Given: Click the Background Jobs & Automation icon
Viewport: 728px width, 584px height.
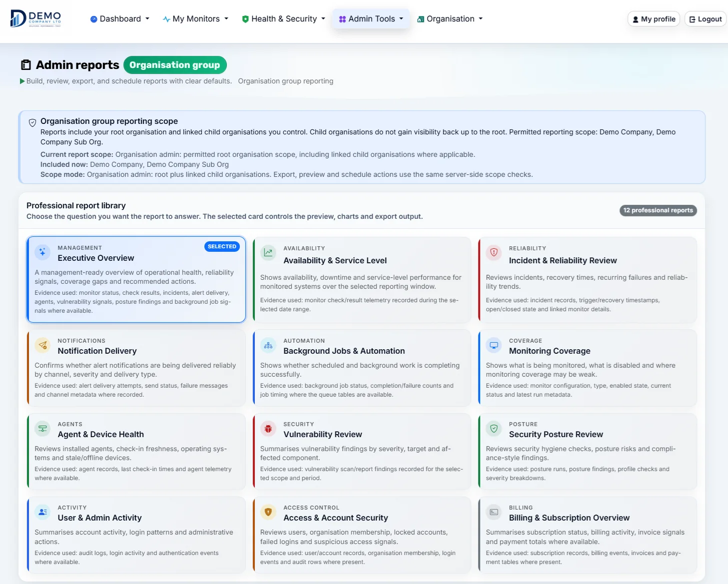Looking at the screenshot, I should click(268, 345).
